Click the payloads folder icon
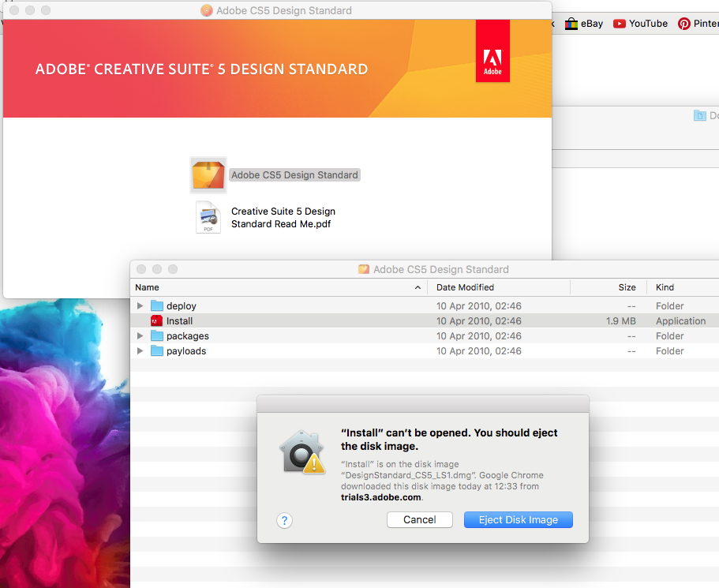 (x=157, y=351)
